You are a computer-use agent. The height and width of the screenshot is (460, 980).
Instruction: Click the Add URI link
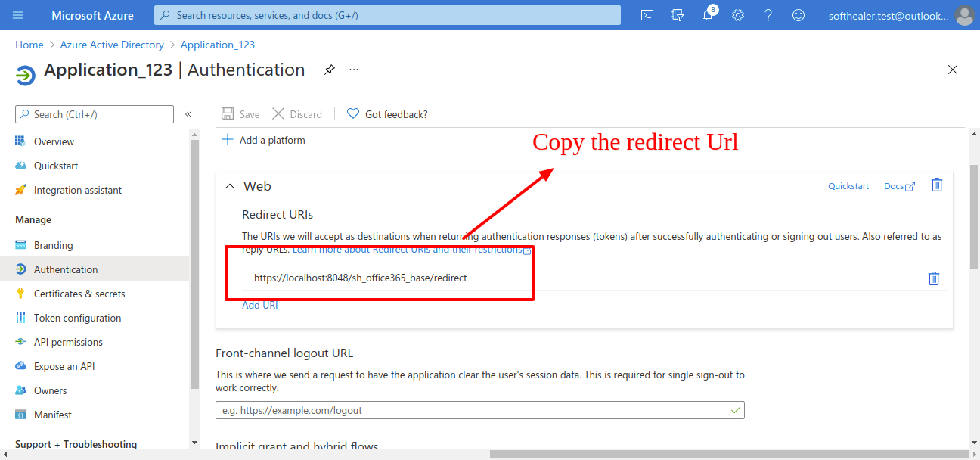pos(260,305)
